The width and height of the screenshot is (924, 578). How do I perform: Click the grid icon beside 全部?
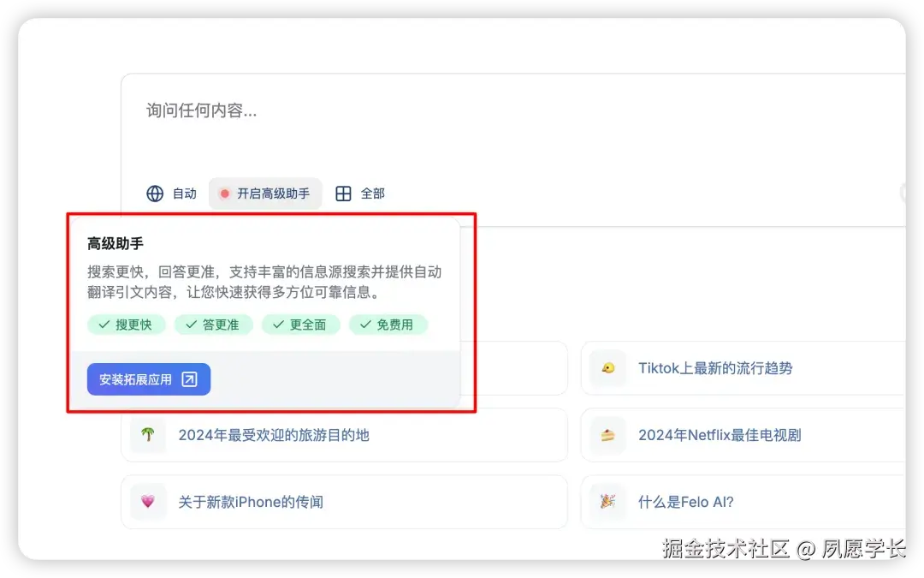tap(344, 193)
